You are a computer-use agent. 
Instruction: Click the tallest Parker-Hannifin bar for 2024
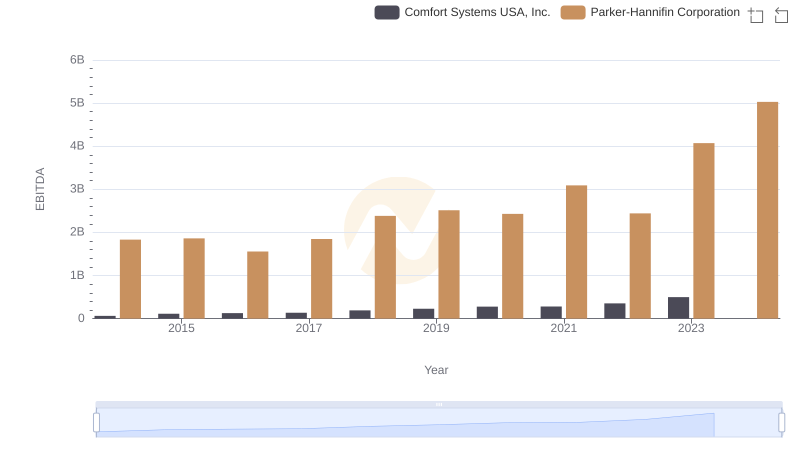click(767, 210)
